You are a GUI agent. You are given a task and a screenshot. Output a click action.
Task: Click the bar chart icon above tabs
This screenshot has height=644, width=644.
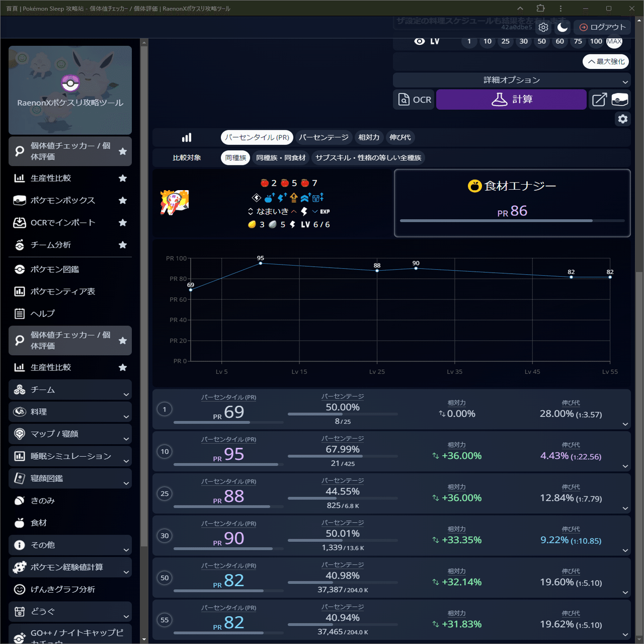pyautogui.click(x=187, y=137)
